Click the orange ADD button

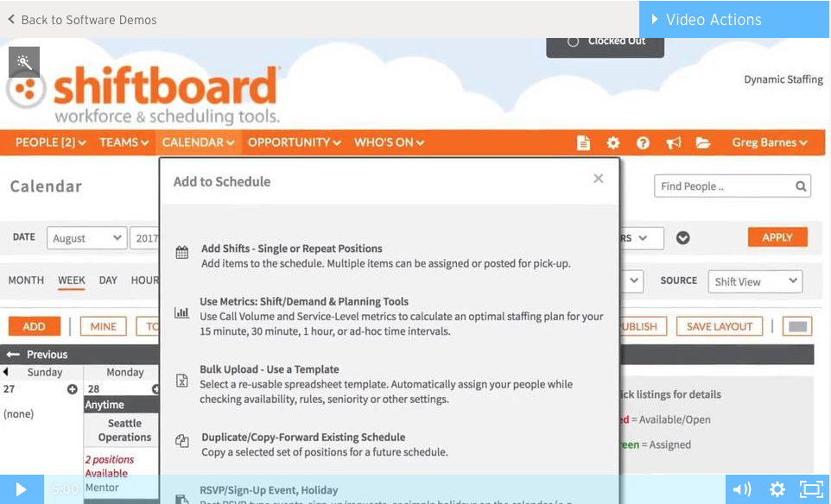click(x=34, y=326)
